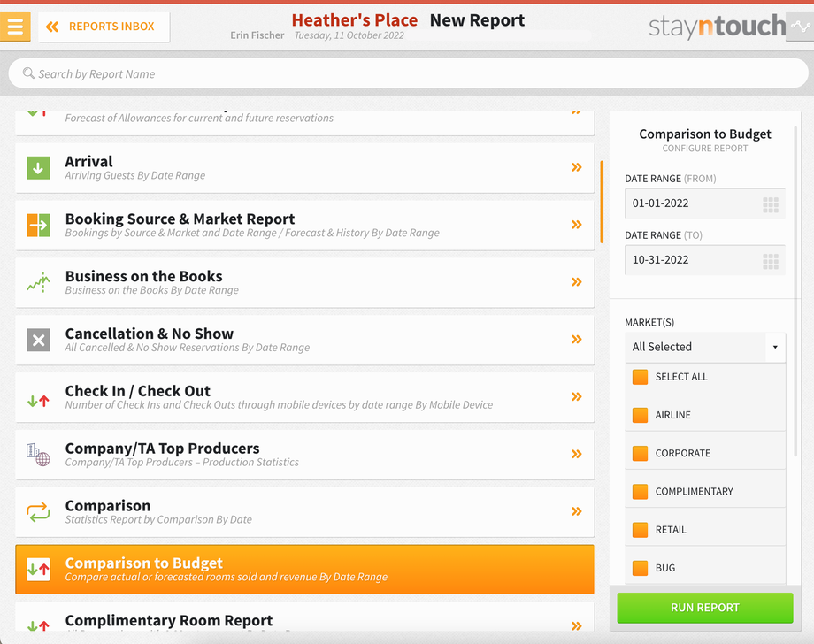
Task: Expand the Comparison report chevron
Action: 576,511
